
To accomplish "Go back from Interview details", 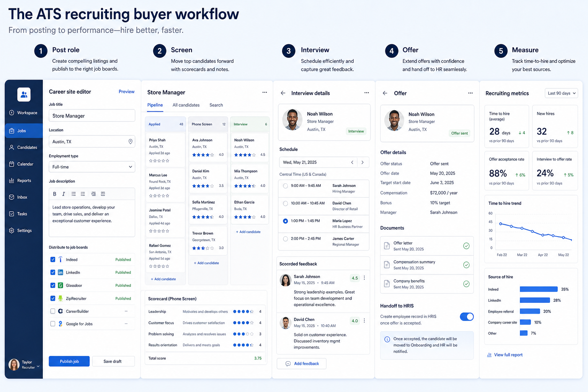I will pos(283,93).
